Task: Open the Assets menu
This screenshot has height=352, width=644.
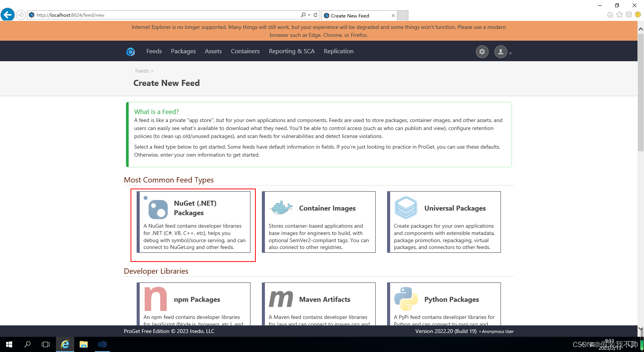Action: coord(213,51)
